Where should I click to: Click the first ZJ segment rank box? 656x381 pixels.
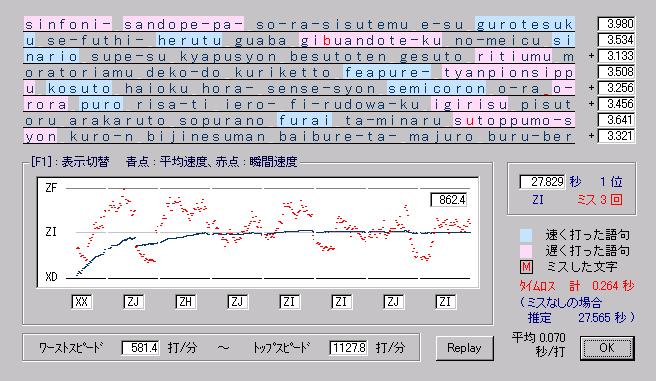pos(133,302)
